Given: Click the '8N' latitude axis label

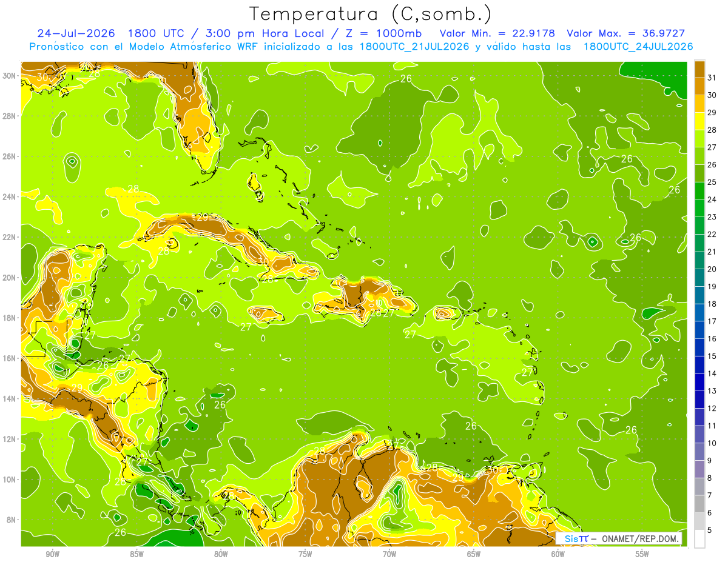Looking at the screenshot, I should coord(12,520).
